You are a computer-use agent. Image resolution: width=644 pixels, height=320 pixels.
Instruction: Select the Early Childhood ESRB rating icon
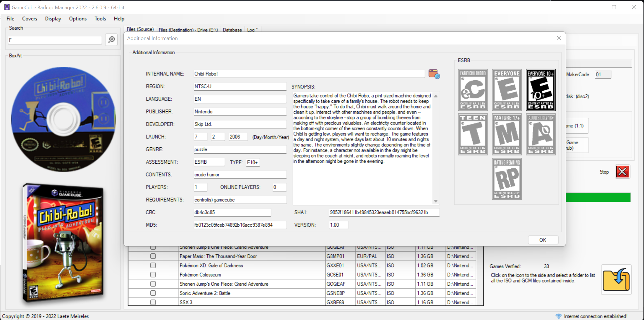[473, 90]
